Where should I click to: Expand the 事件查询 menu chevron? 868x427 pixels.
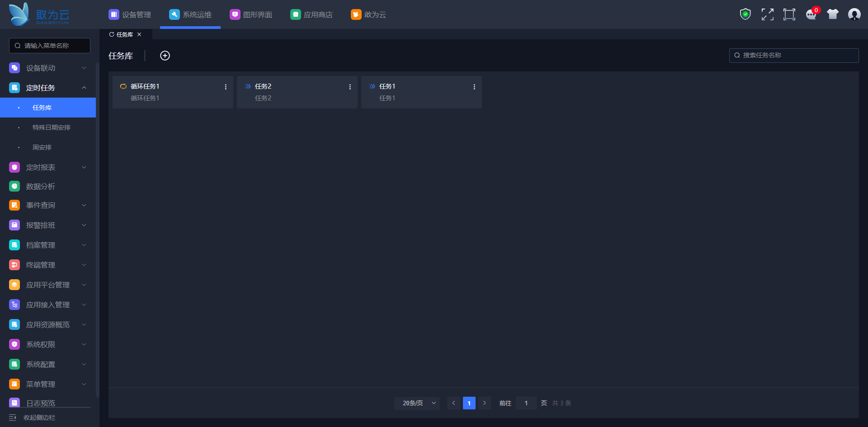click(84, 205)
